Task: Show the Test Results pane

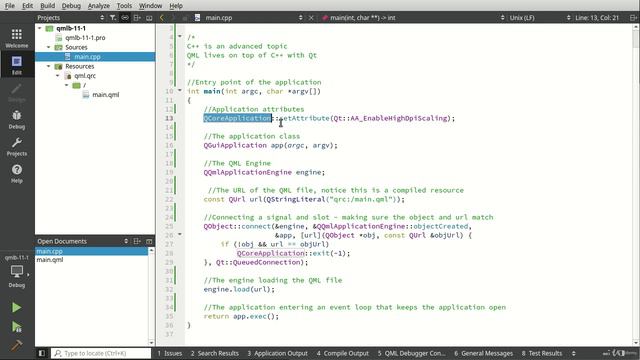Action: (x=542, y=353)
